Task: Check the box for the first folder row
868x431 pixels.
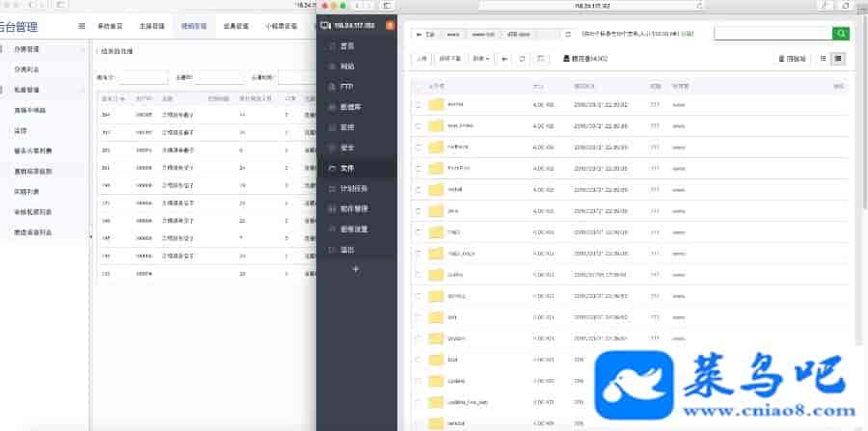Action: (418, 104)
